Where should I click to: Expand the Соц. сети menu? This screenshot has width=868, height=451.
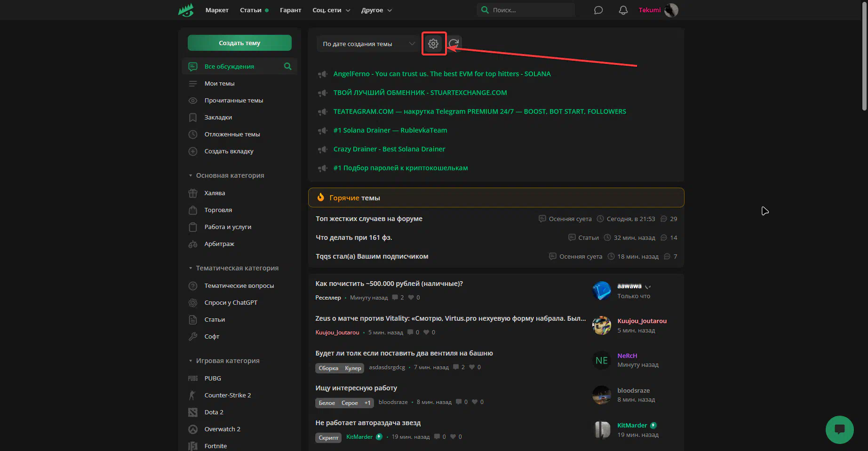click(331, 10)
